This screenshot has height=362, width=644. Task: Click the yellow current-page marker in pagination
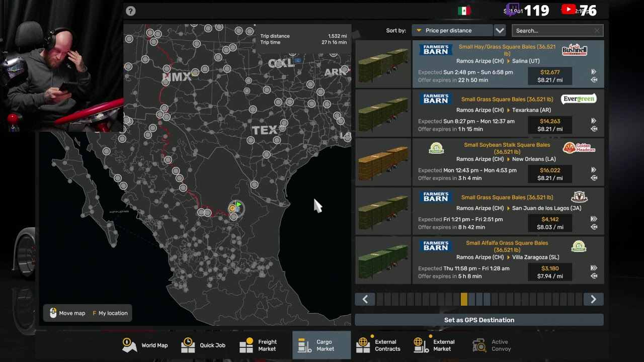point(464,299)
